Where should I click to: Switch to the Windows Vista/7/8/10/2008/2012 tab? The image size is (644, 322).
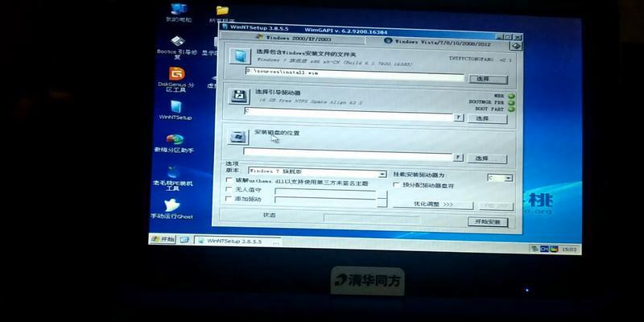(438, 42)
